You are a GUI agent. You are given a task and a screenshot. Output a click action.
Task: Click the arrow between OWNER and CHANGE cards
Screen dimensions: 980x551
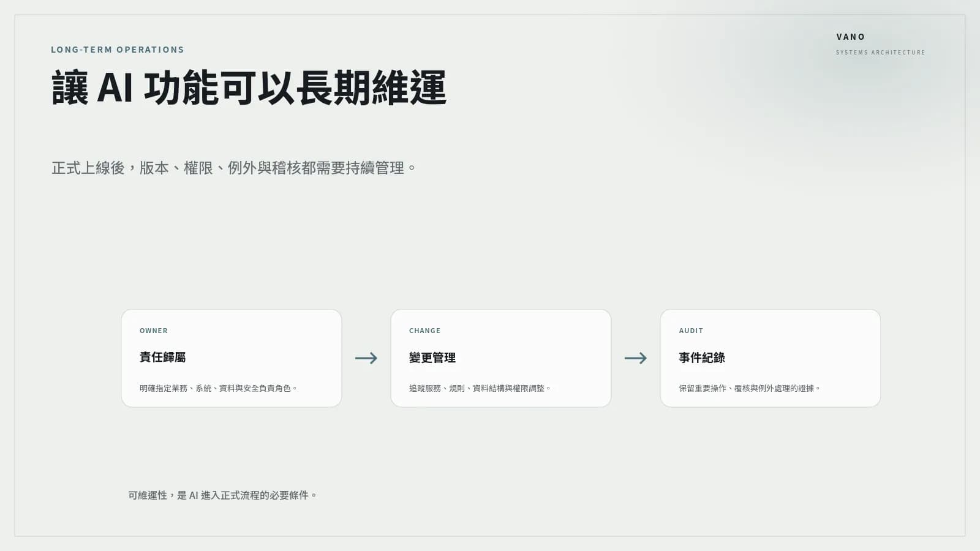click(366, 358)
